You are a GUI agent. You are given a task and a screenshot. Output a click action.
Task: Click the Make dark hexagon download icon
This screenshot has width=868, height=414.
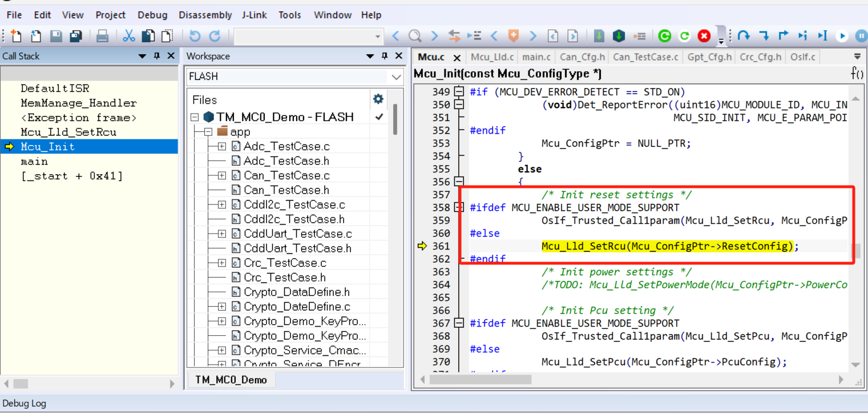(x=619, y=36)
